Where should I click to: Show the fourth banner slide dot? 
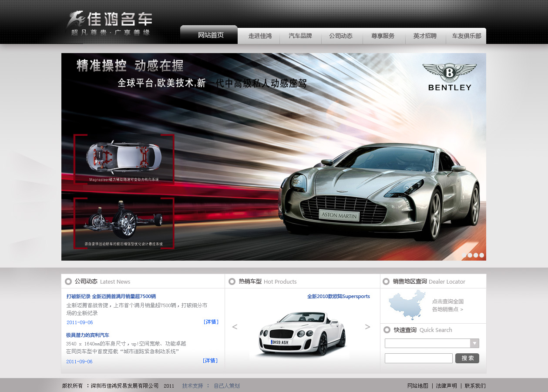point(482,255)
